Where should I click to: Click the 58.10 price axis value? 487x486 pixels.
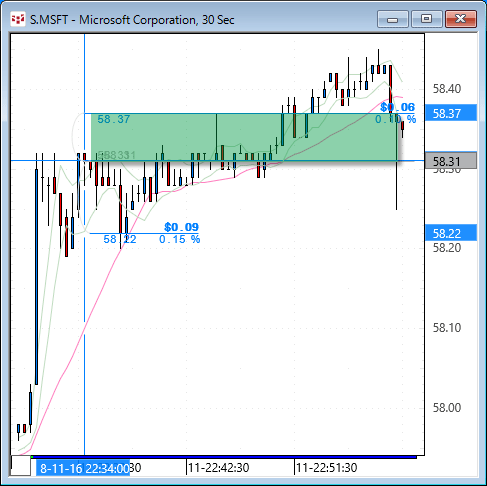pyautogui.click(x=447, y=328)
